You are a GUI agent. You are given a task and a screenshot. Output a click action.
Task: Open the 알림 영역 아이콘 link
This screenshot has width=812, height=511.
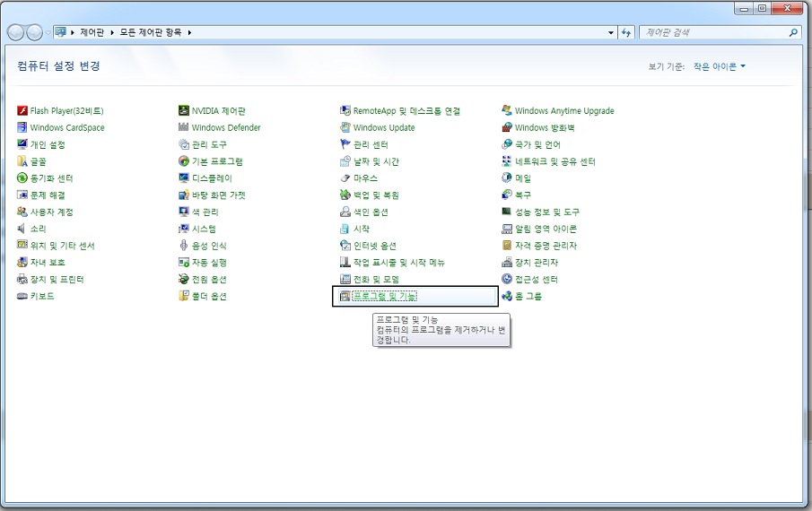point(546,229)
